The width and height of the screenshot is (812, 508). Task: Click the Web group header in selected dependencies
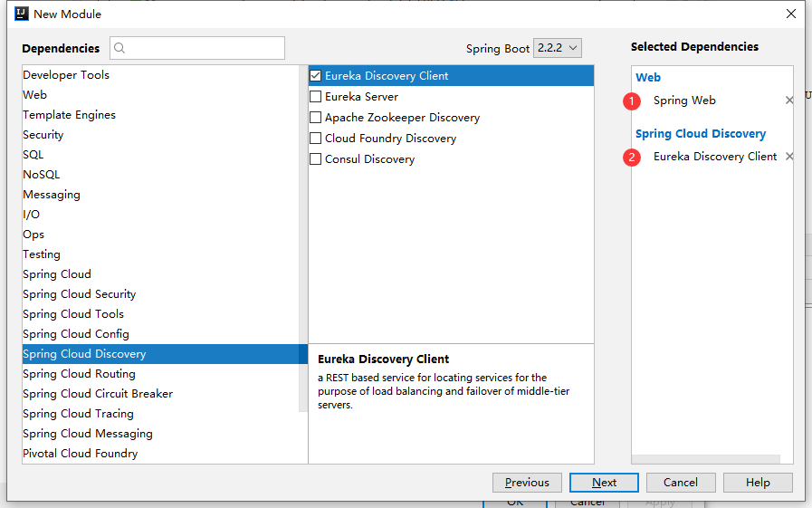point(648,77)
